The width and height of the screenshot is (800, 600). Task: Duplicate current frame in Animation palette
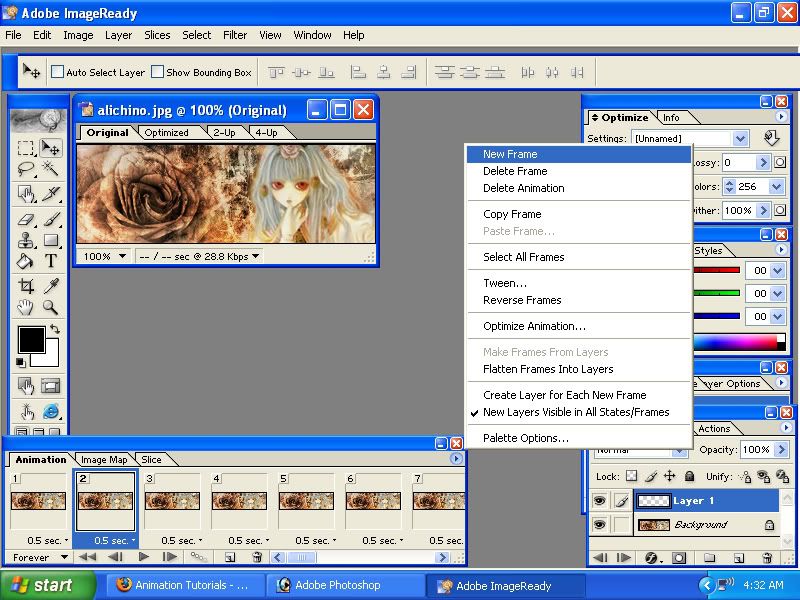(230, 557)
